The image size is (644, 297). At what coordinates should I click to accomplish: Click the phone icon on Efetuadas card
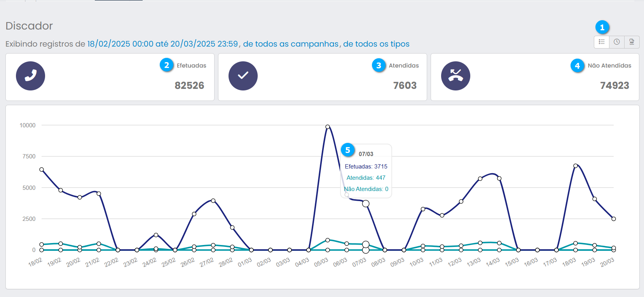pyautogui.click(x=30, y=76)
